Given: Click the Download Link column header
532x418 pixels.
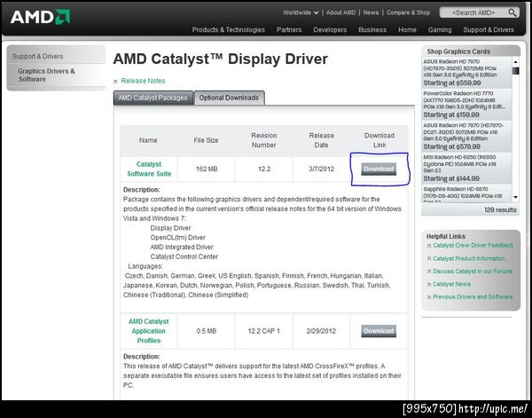Looking at the screenshot, I should coord(379,140).
